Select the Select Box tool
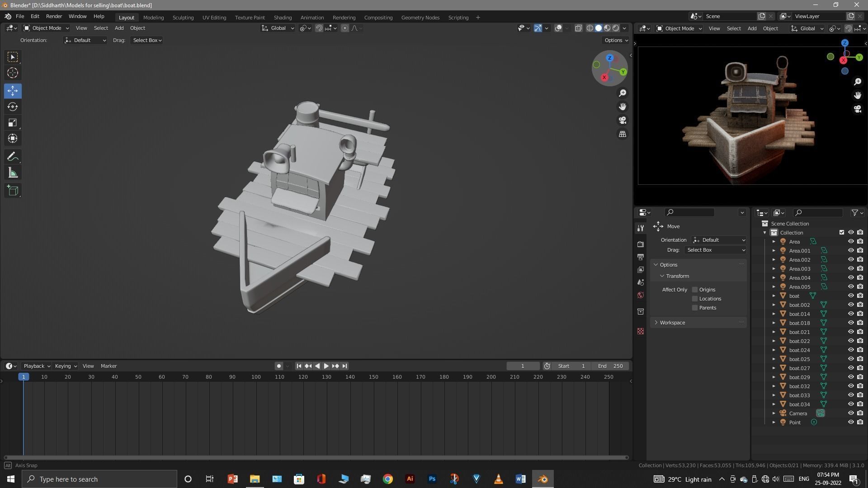This screenshot has height=488, width=868. tap(13, 57)
